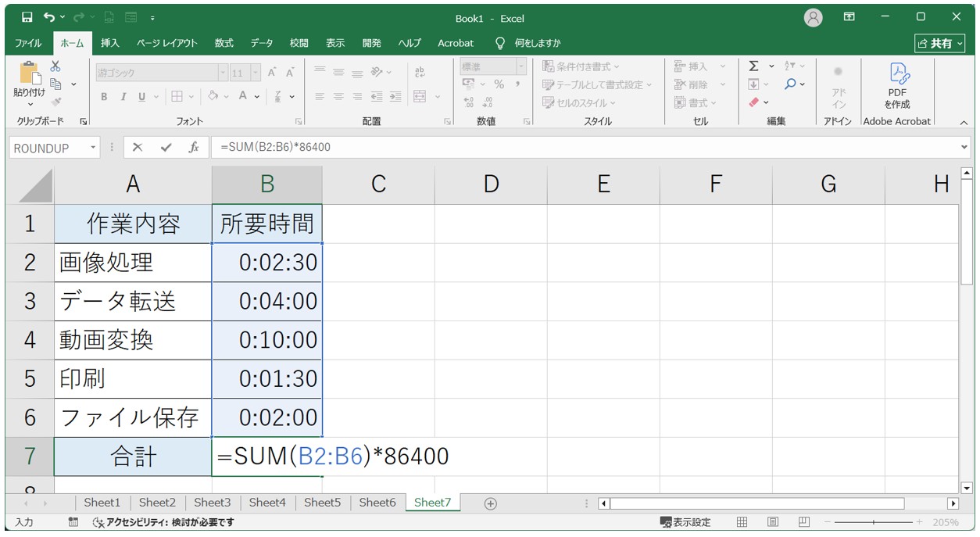This screenshot has width=980, height=537.
Task: Open the データ ribbon tab
Action: pos(262,43)
